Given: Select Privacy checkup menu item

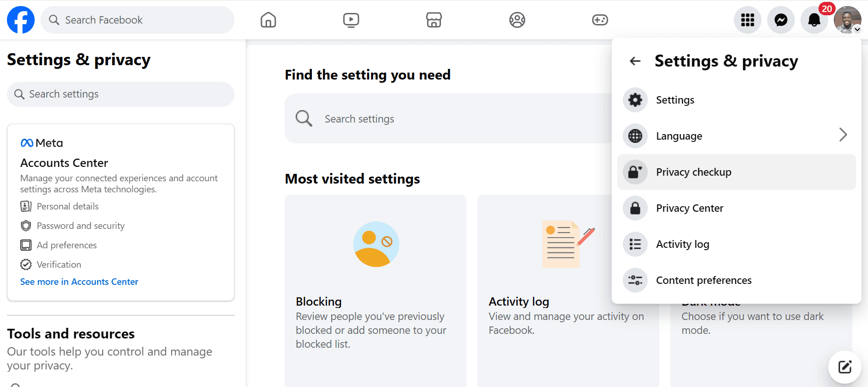Looking at the screenshot, I should click(x=737, y=172).
